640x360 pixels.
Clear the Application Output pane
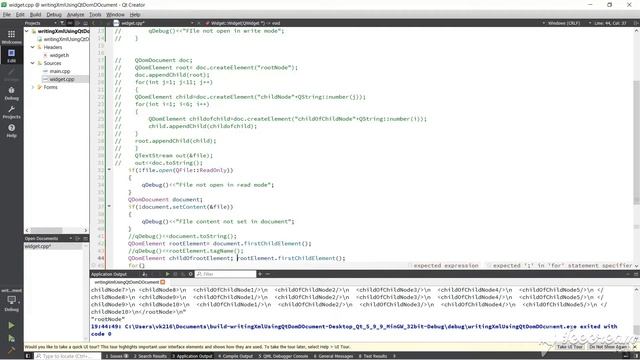point(145,274)
